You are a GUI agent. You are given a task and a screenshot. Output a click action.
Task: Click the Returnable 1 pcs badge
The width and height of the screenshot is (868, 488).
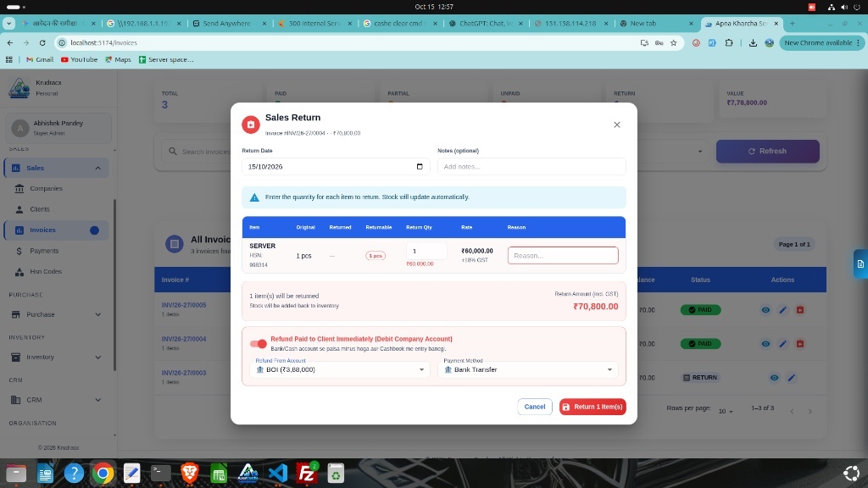(x=376, y=256)
